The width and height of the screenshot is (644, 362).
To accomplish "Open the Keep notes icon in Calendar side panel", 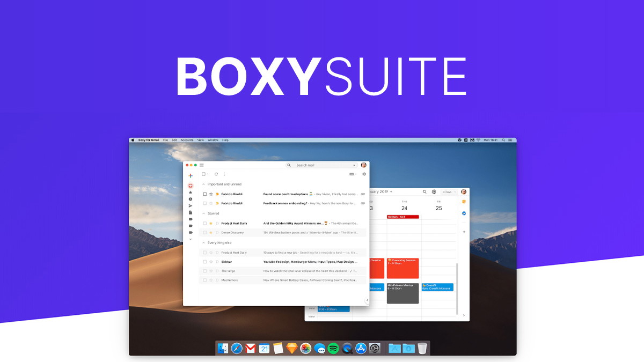I will (464, 202).
